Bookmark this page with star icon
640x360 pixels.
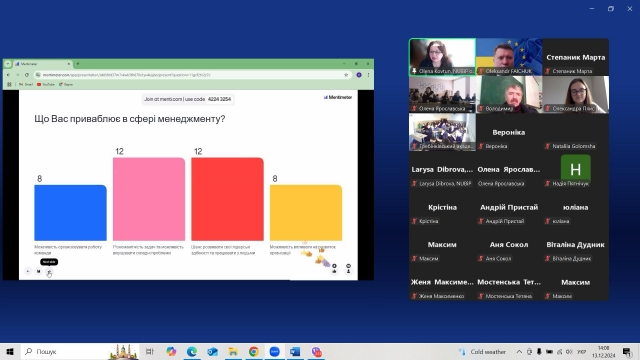pos(346,75)
